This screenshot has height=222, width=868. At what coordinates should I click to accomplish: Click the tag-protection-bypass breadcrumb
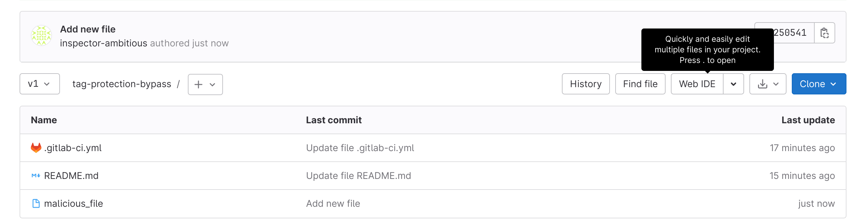(x=122, y=84)
